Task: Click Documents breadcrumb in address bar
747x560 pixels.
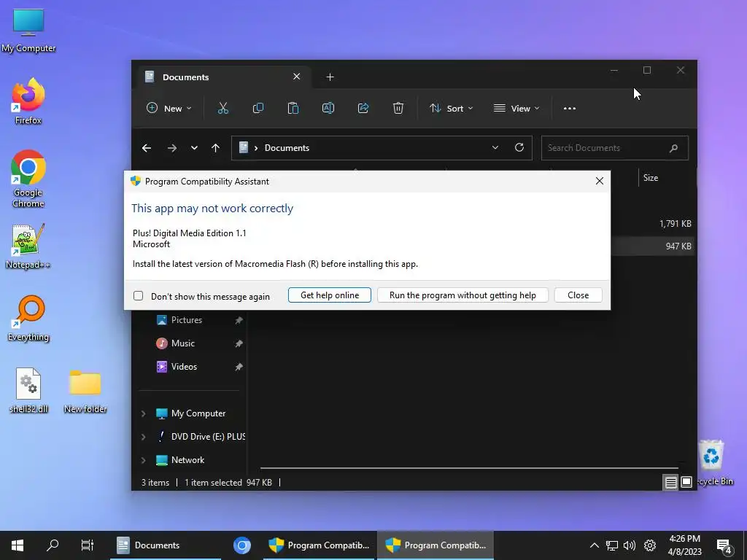Action: pyautogui.click(x=287, y=148)
